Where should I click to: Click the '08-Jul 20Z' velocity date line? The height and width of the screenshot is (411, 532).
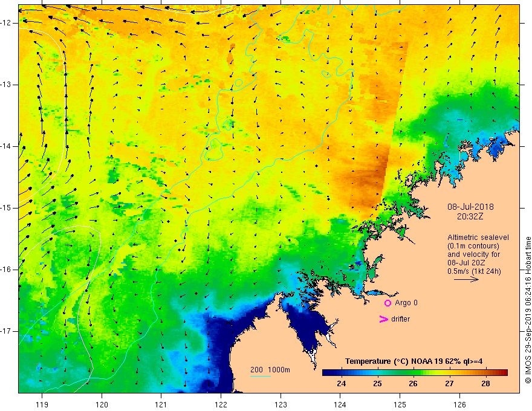[466, 263]
